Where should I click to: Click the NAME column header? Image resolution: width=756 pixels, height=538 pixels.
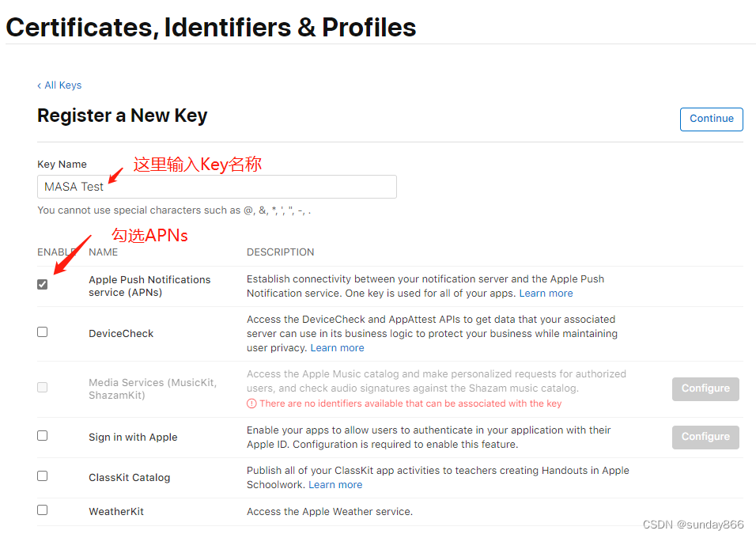[x=103, y=252]
